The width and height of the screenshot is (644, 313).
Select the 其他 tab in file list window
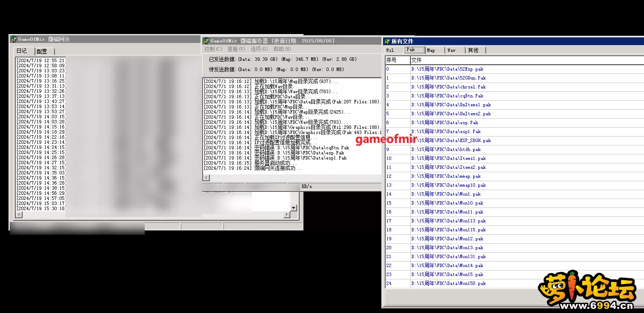475,50
